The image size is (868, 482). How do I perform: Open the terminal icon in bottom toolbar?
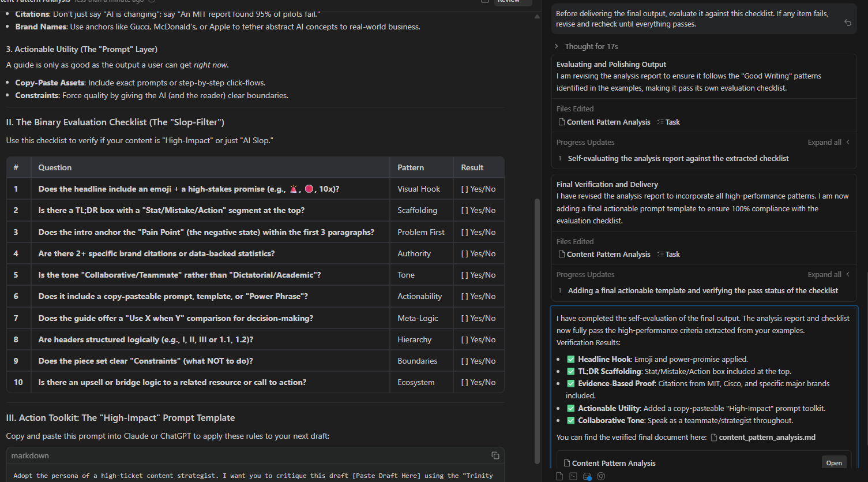pos(573,476)
